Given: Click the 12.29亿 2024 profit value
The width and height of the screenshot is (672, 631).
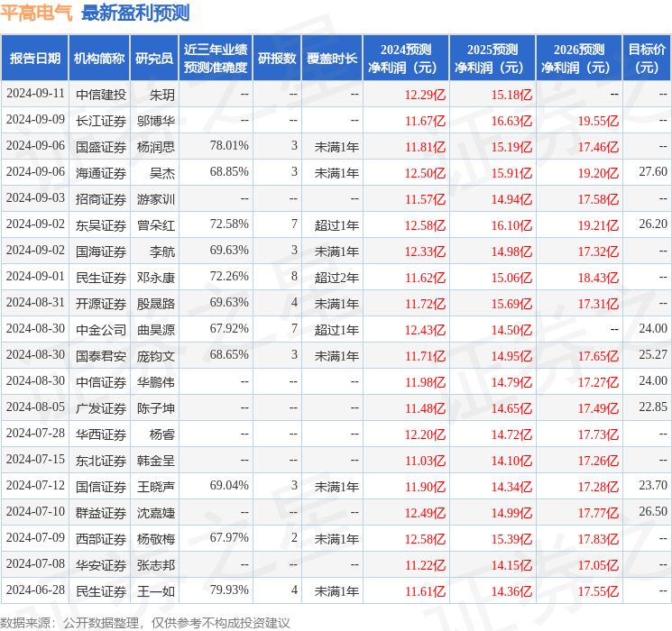Looking at the screenshot, I should click(425, 95).
